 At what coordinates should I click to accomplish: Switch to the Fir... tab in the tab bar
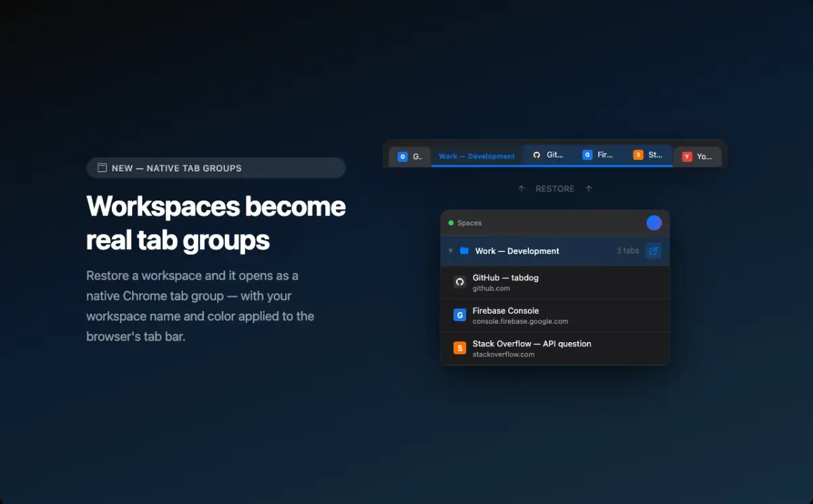pos(598,155)
